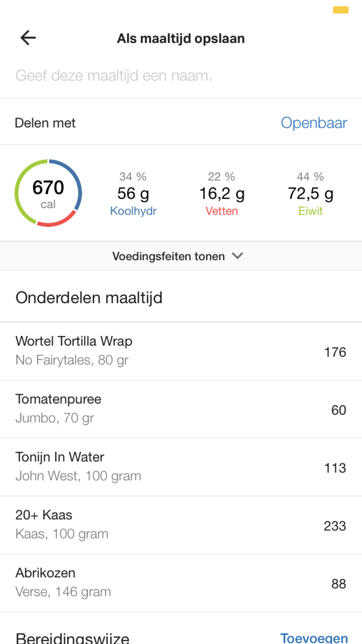
Task: Open the Openbaar sharing option
Action: pos(314,123)
